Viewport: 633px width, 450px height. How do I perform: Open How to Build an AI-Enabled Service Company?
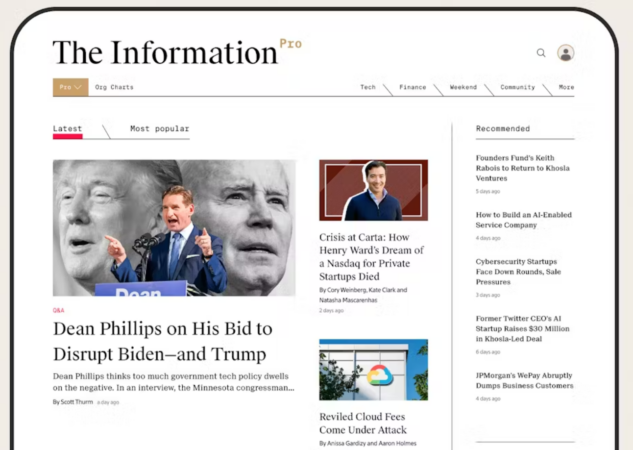[x=524, y=220]
